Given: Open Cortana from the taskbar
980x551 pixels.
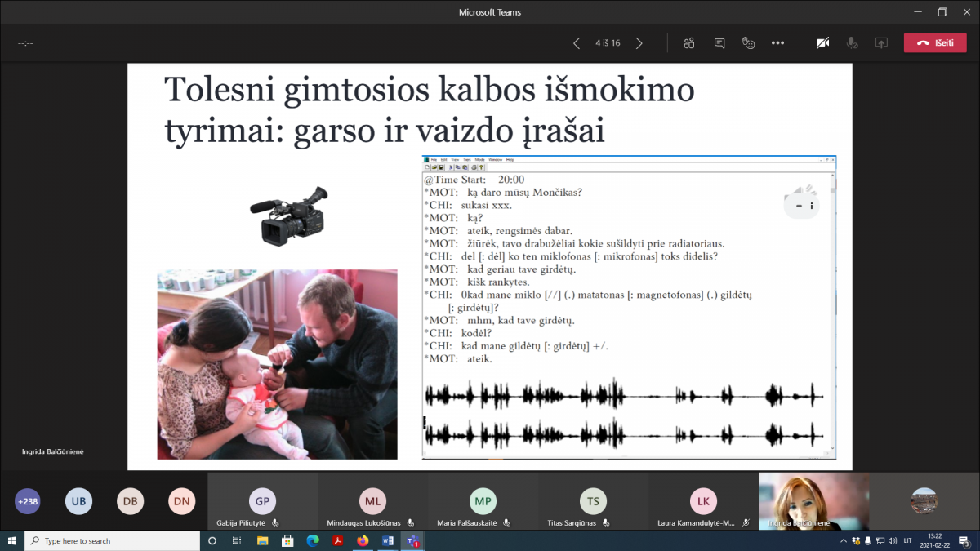Looking at the screenshot, I should click(212, 540).
